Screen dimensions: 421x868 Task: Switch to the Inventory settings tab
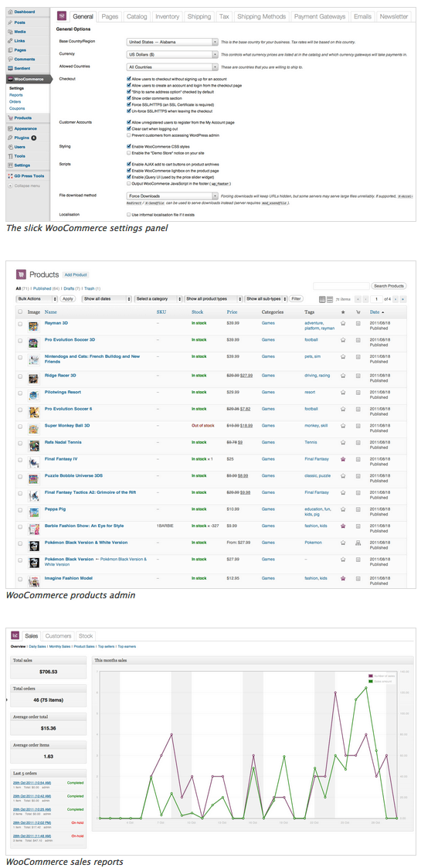(167, 16)
